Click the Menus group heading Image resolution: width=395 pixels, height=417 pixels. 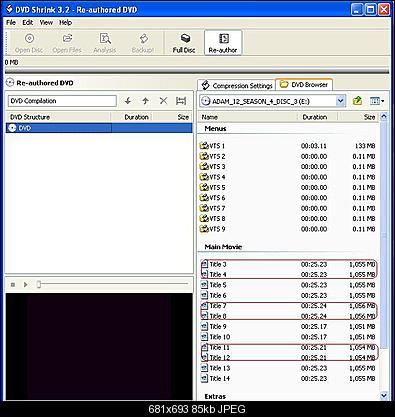pos(215,129)
